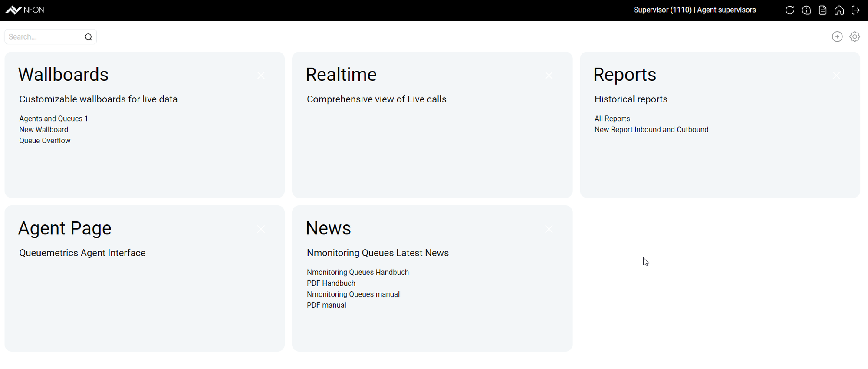Close the Wallboards card

pos(261,76)
